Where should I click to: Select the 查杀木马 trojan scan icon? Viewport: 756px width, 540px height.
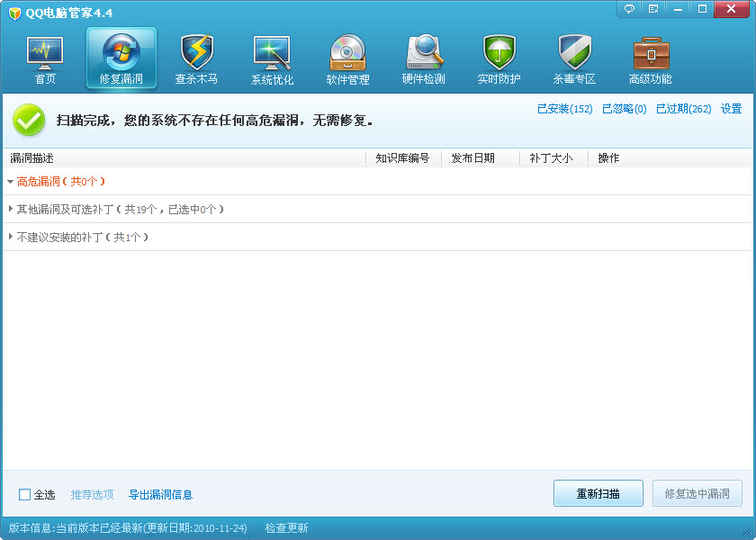pos(196,59)
